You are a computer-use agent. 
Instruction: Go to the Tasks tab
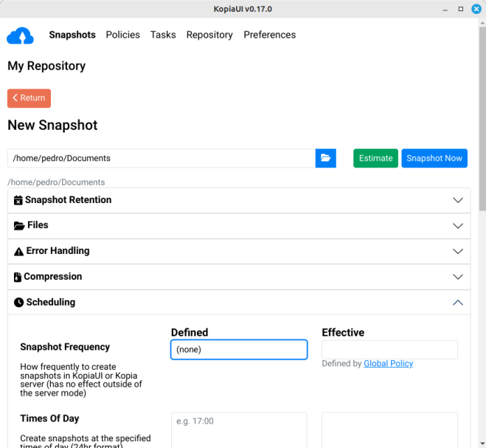163,35
